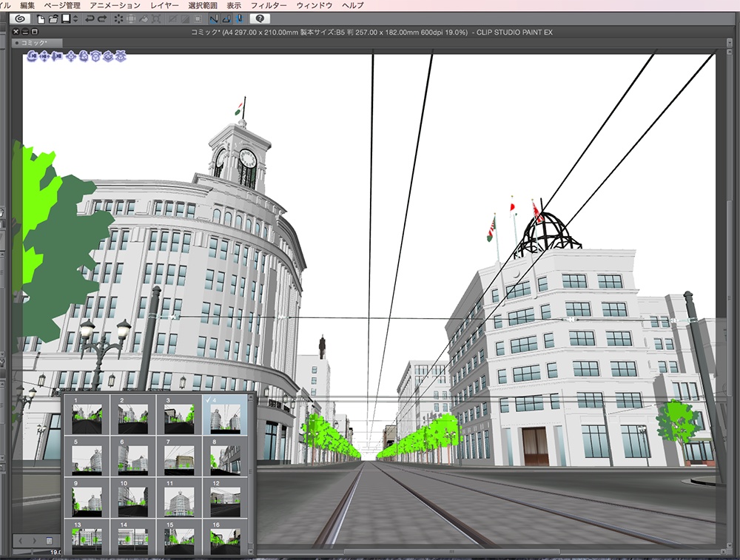Click the Invert selection toolbar icon

point(185,19)
